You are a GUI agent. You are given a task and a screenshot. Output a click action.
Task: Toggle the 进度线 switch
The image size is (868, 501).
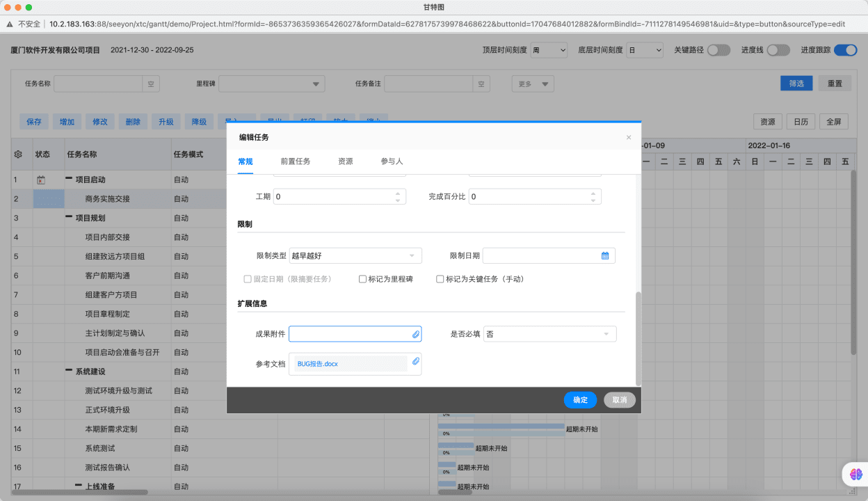pos(778,50)
